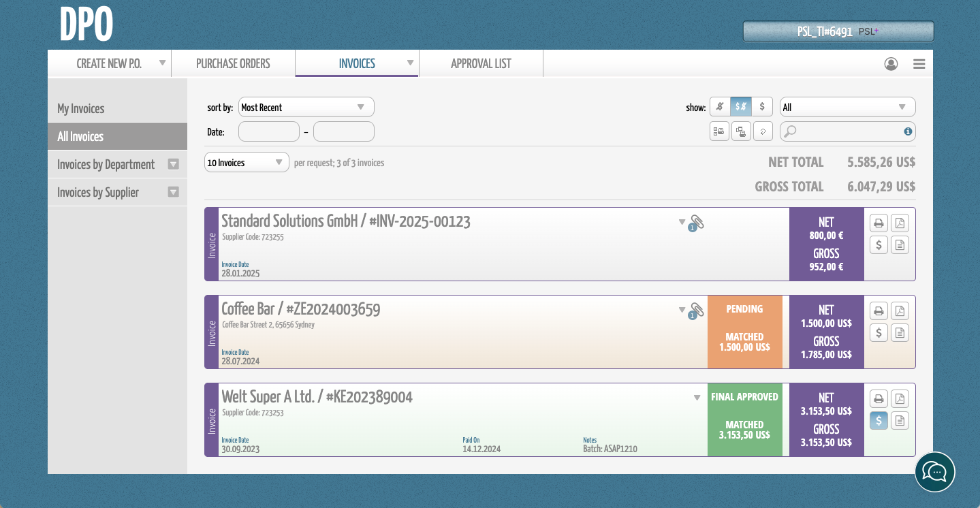Print the Coffee Bar invoice
The width and height of the screenshot is (980, 508).
click(x=879, y=311)
